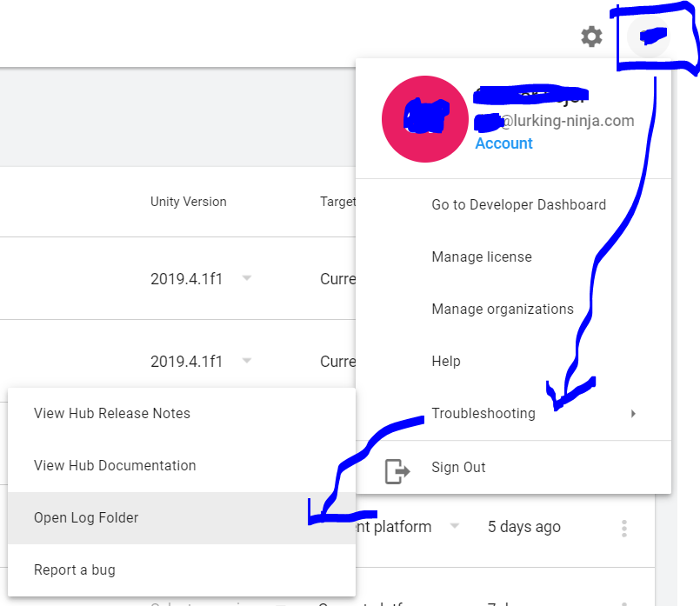The image size is (700, 606).
Task: Click the account avatar at top right
Action: pos(649,37)
